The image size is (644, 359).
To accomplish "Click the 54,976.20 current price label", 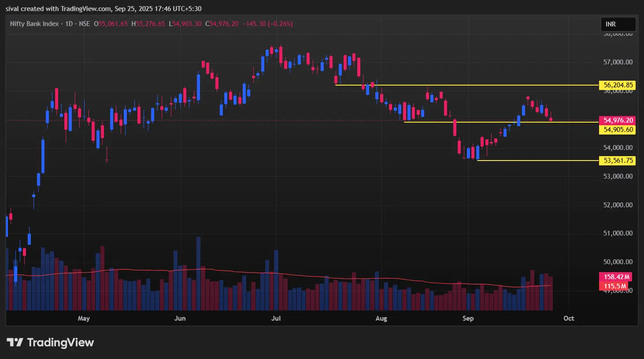I will (x=618, y=120).
